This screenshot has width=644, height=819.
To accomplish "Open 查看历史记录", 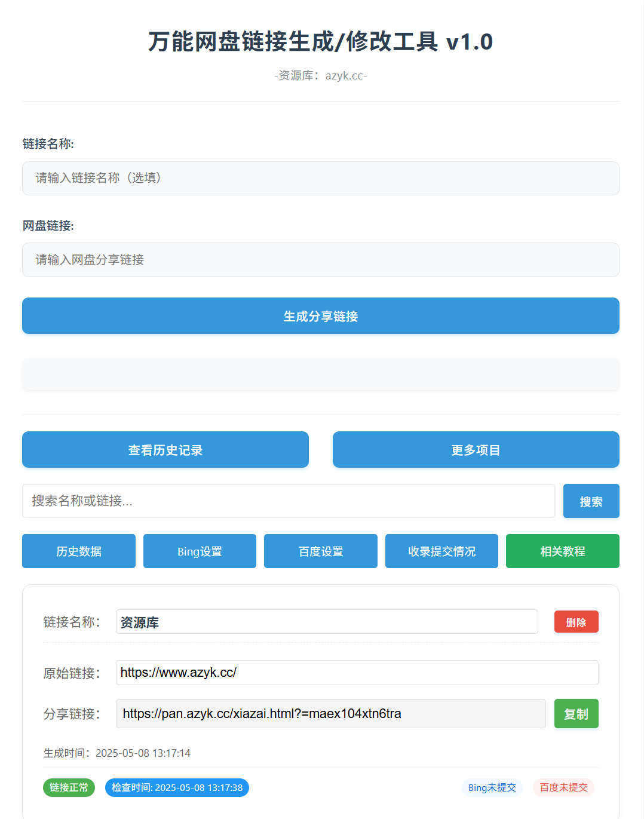I will click(165, 450).
